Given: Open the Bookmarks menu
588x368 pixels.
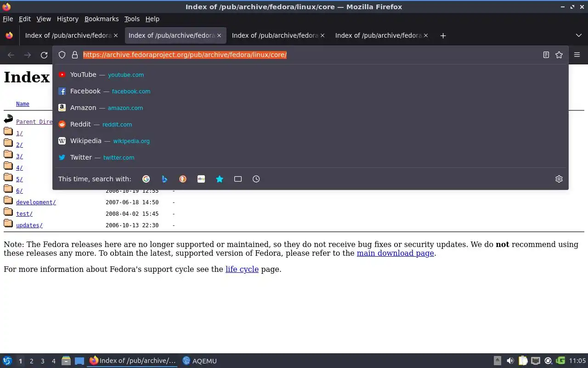Looking at the screenshot, I should [x=102, y=19].
